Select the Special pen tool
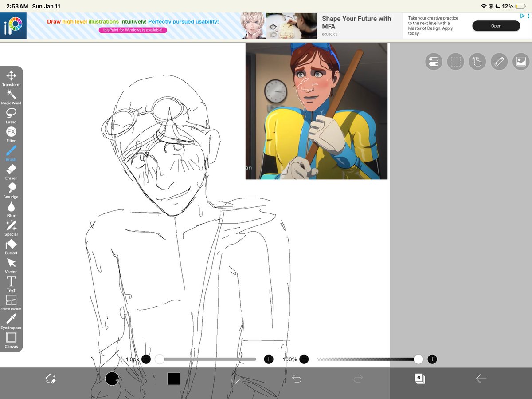 (11, 228)
